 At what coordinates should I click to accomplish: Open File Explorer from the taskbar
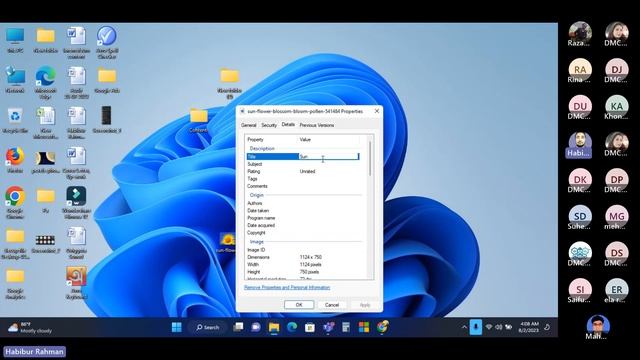point(274,327)
